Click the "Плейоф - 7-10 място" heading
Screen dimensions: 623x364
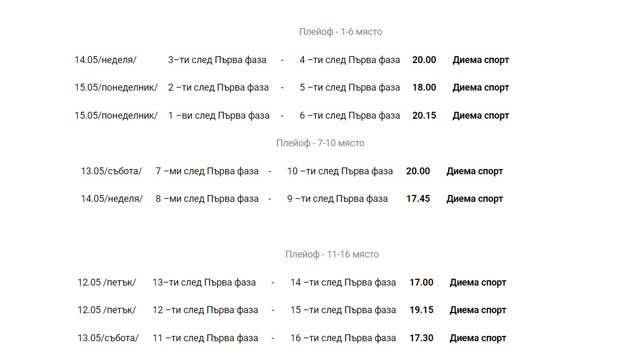point(320,143)
